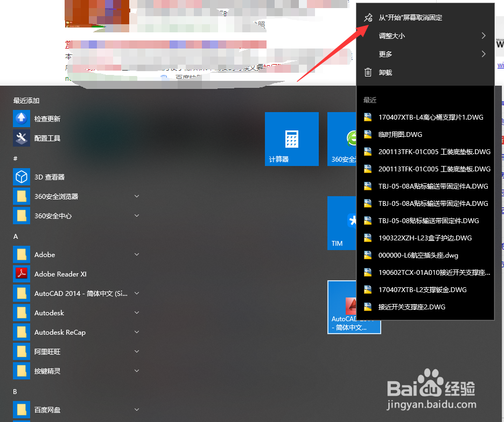504x422 pixels.
Task: Expand the AutoCAD 2014 folder chevron
Action: coord(137,293)
